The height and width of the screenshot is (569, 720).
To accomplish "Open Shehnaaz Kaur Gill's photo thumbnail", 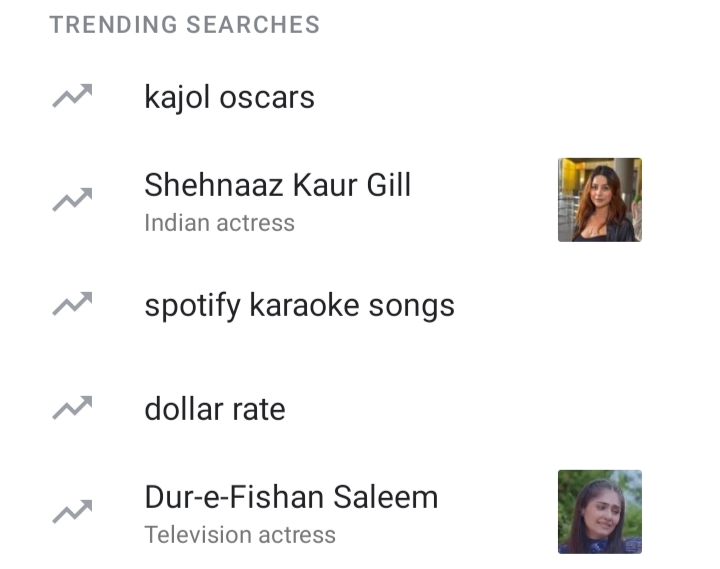I will pyautogui.click(x=599, y=200).
